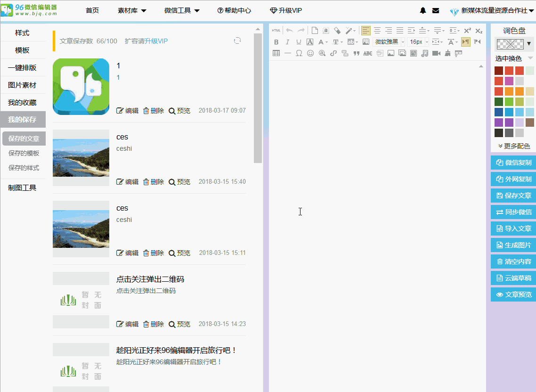Viewport: 536px width, 392px height.
Task: Create a new blank document
Action: tap(315, 31)
